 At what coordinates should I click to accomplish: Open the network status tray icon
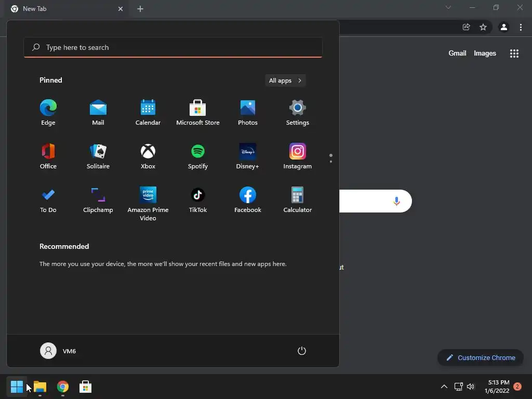458,387
